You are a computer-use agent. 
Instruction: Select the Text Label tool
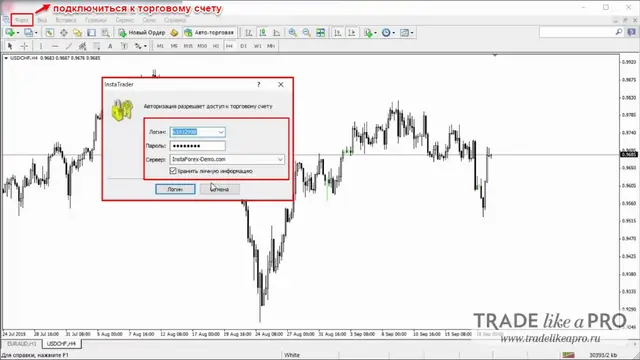(124, 46)
